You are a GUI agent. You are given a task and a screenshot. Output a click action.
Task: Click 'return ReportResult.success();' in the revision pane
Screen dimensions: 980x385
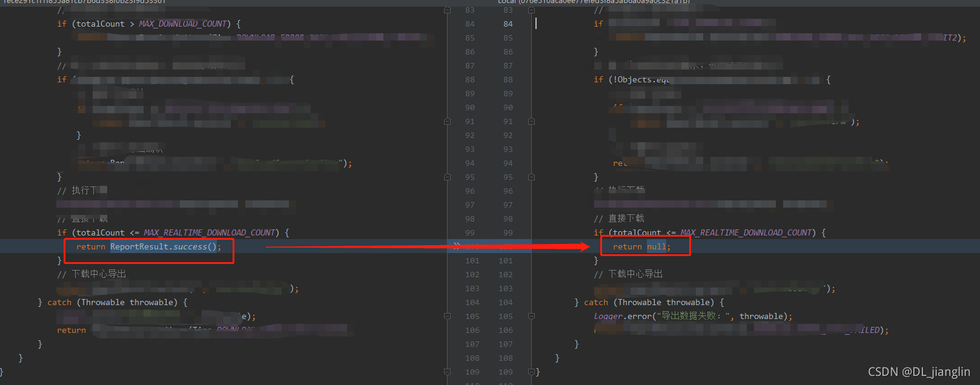(148, 247)
